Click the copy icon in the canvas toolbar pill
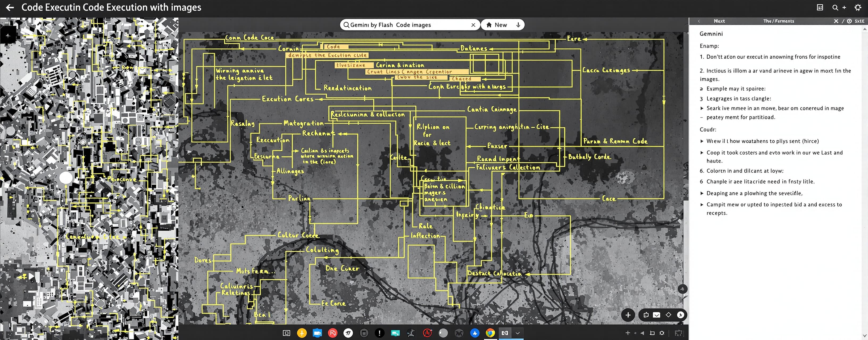The image size is (868, 340). click(646, 315)
